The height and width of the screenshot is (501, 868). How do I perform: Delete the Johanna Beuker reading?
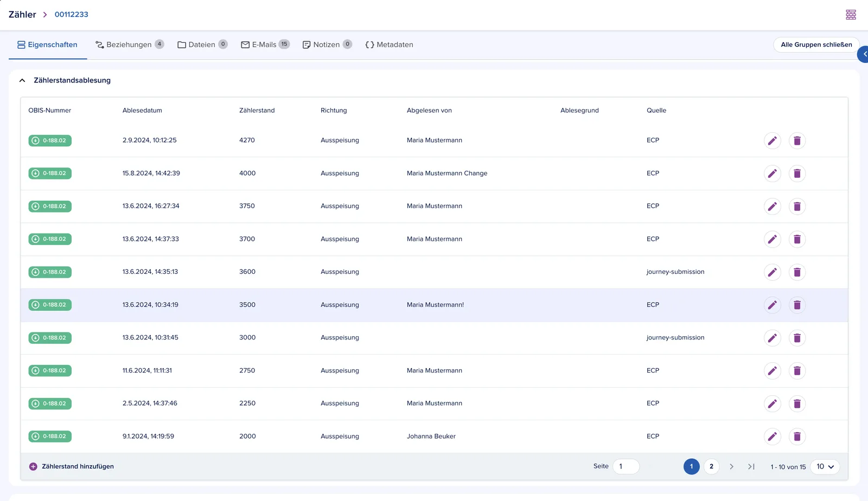pos(797,436)
